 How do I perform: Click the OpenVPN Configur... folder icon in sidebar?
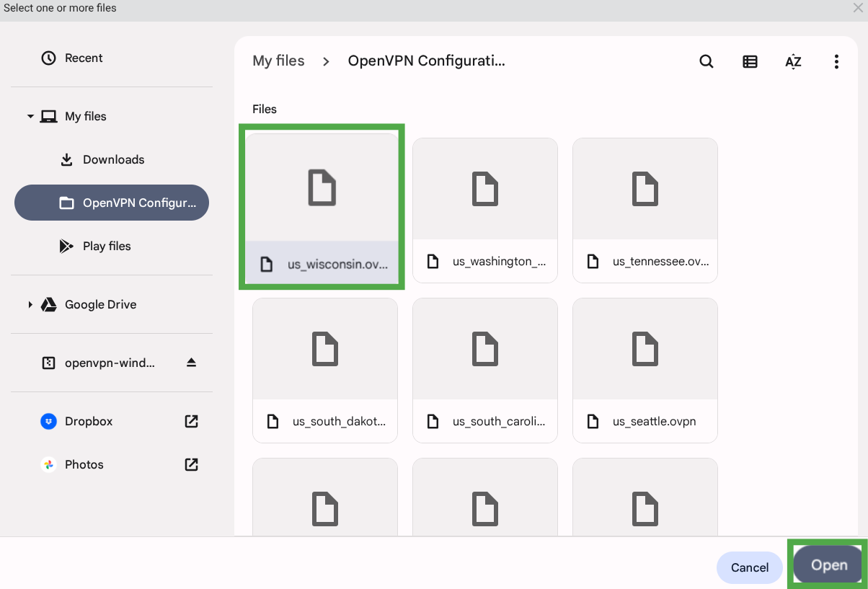[66, 203]
